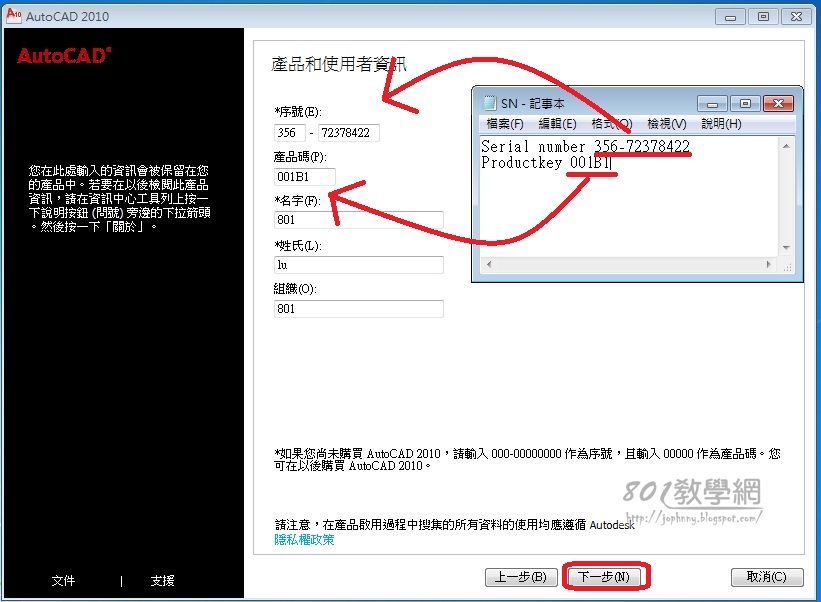Go back with the 上一步(B) button
Screen dimensions: 821x602
coord(520,577)
